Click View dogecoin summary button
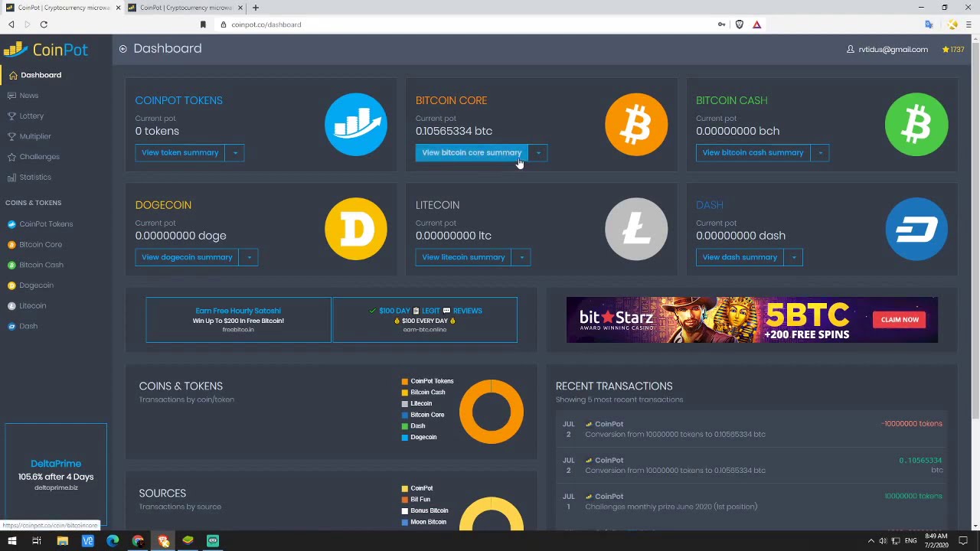 pyautogui.click(x=187, y=257)
